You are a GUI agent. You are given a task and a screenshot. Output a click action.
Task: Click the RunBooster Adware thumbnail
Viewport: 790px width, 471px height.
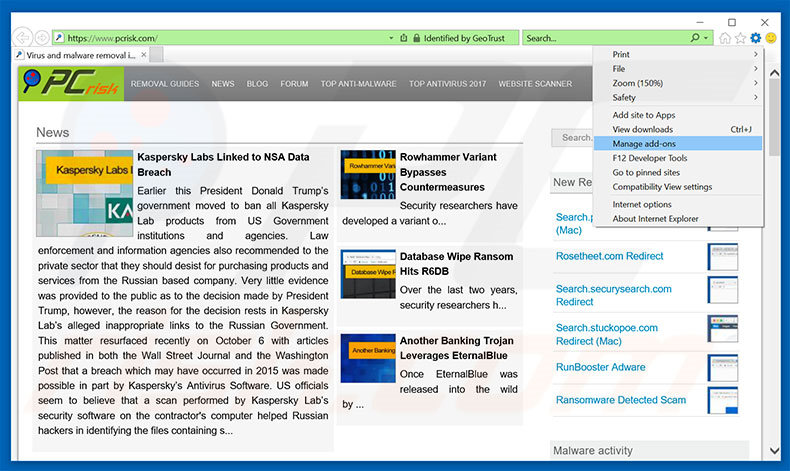click(722, 368)
